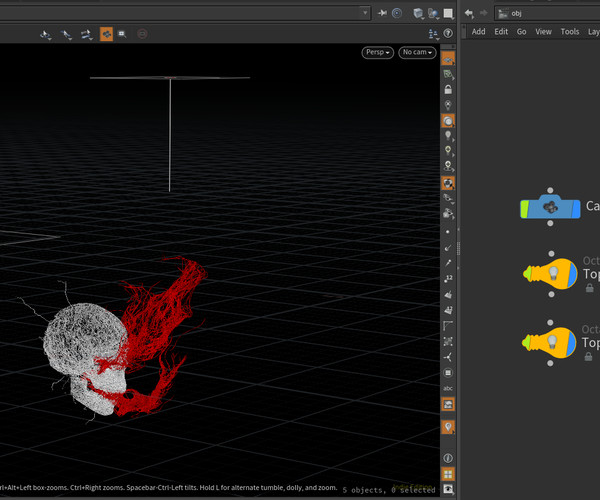Viewport: 600px width, 500px height.
Task: Click the Add menu button
Action: (478, 32)
